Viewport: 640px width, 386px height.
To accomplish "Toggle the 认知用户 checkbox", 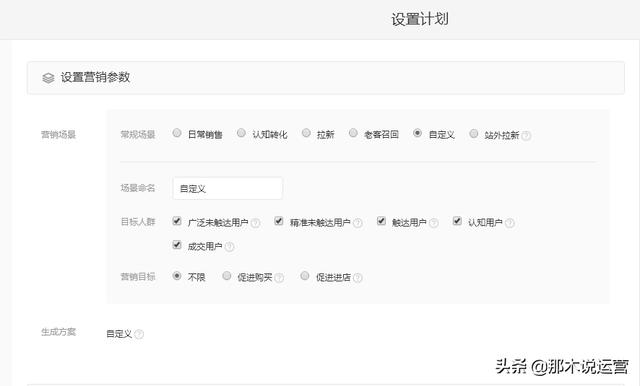I will click(457, 221).
